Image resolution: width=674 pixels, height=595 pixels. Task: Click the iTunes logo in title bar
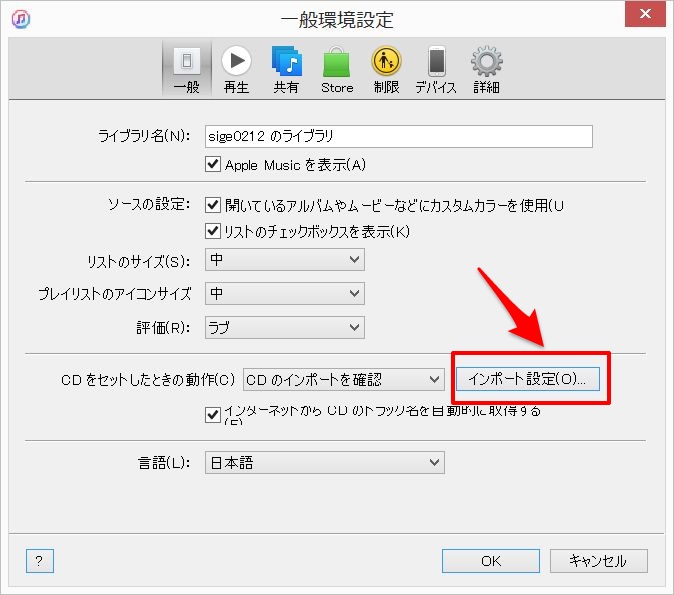coord(21,19)
